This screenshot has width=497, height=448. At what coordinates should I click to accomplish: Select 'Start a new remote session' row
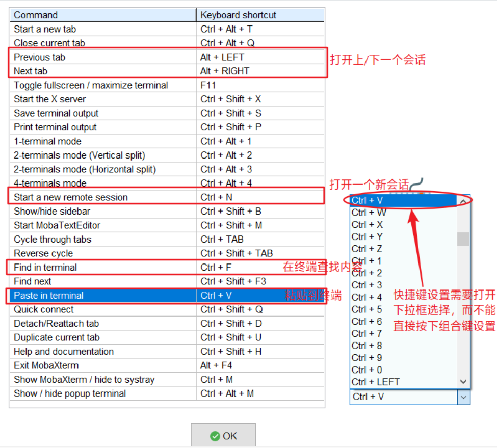[x=167, y=197]
